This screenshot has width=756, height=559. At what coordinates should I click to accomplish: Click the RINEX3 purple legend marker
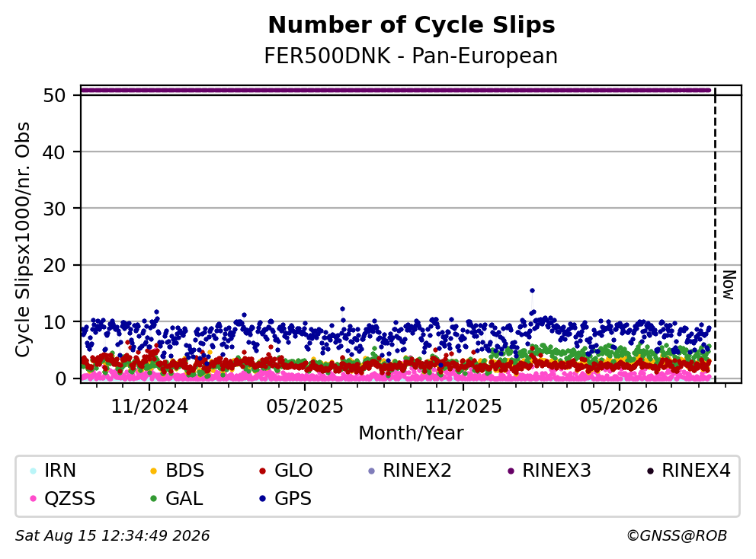511,471
